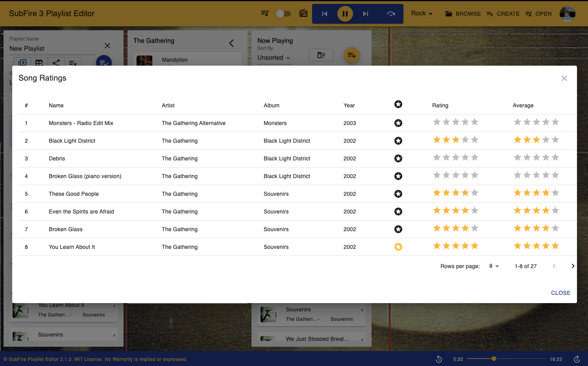Skip to next track
The height and width of the screenshot is (366, 588).
coord(366,14)
